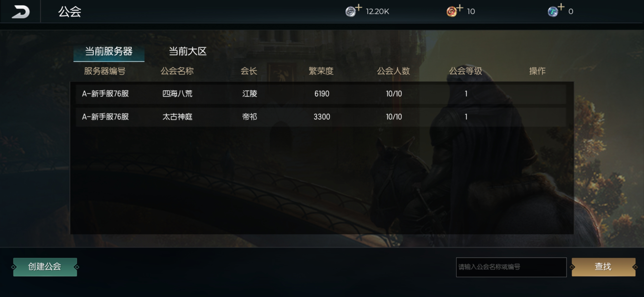
Task: Tap plus sign beside blue gem
Action: tap(561, 7)
